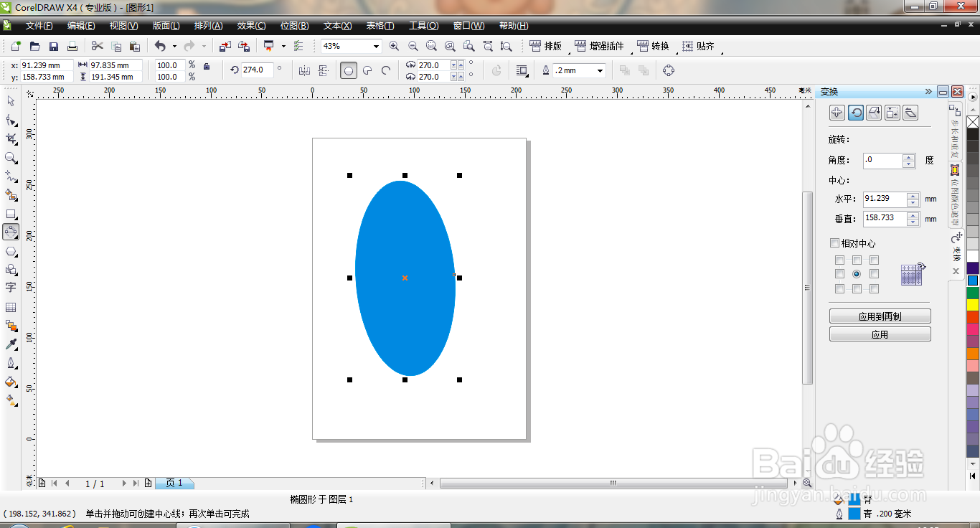Select the Eyedropper tool
The height and width of the screenshot is (528, 980).
pos(11,344)
